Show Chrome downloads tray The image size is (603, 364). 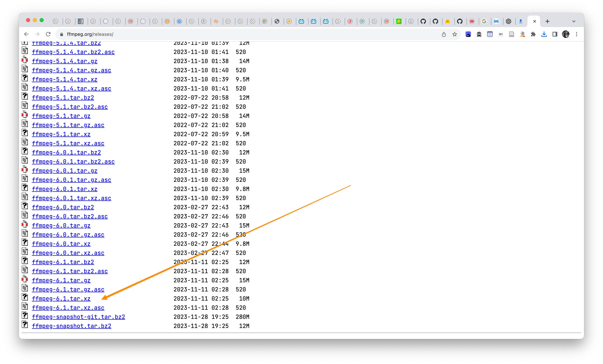(544, 34)
